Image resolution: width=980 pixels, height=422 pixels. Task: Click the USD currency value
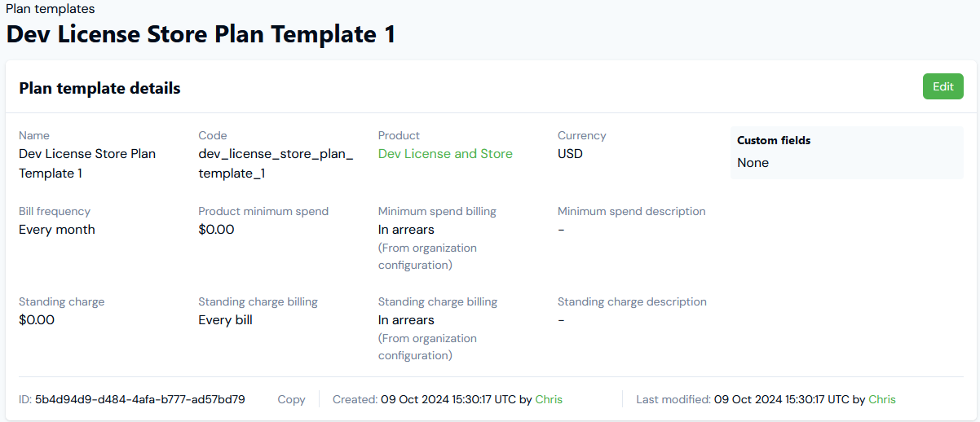(x=570, y=154)
